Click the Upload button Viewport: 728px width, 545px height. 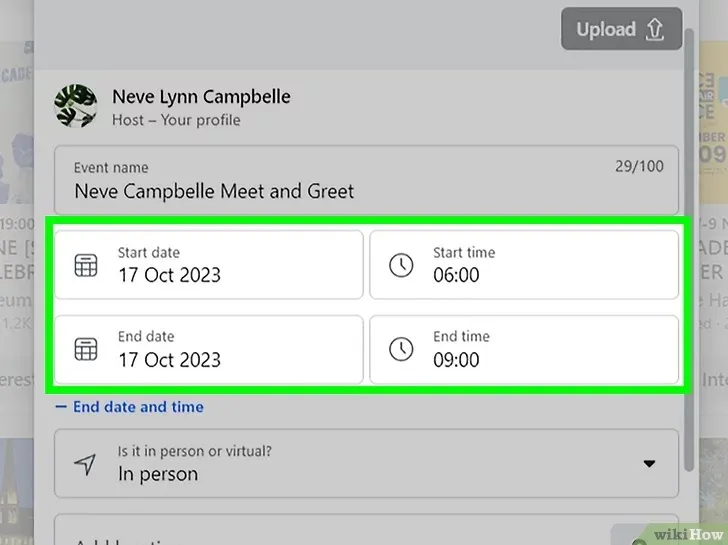pyautogui.click(x=621, y=29)
